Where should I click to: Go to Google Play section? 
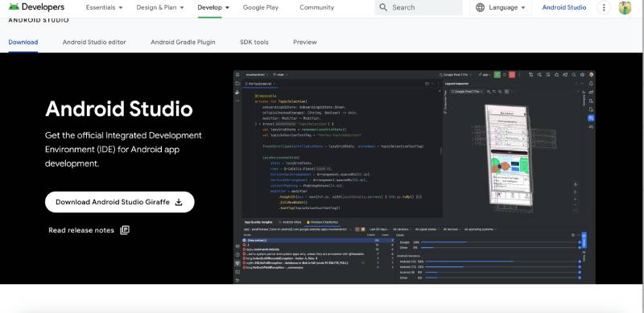pyautogui.click(x=260, y=7)
